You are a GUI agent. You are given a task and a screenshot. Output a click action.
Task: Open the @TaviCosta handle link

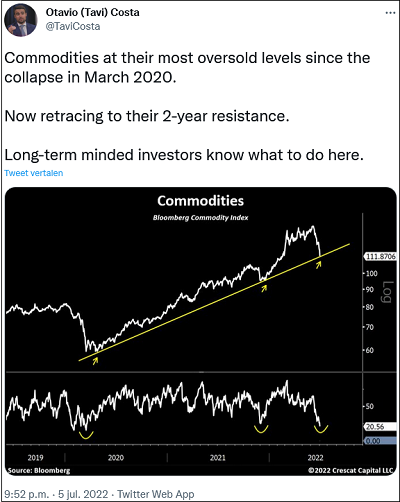(73, 26)
